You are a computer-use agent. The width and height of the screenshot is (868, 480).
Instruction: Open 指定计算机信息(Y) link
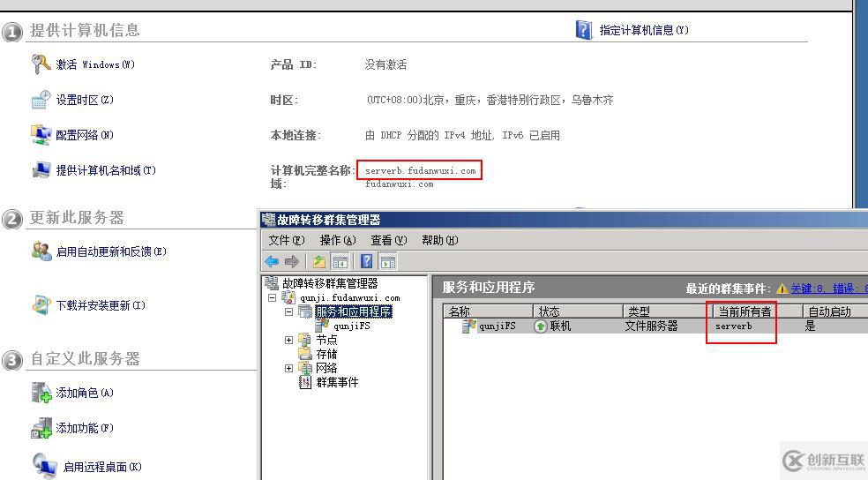(x=644, y=30)
